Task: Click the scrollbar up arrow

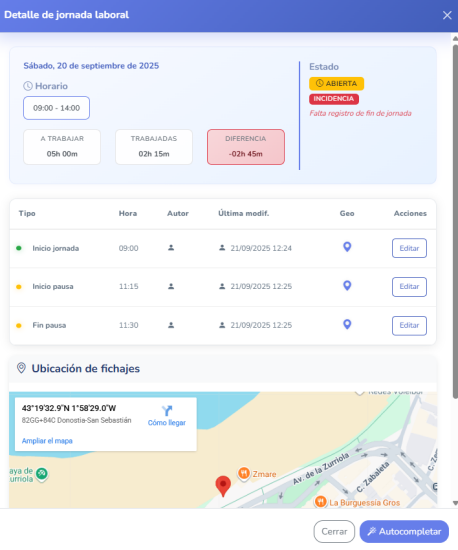Action: coord(455,38)
